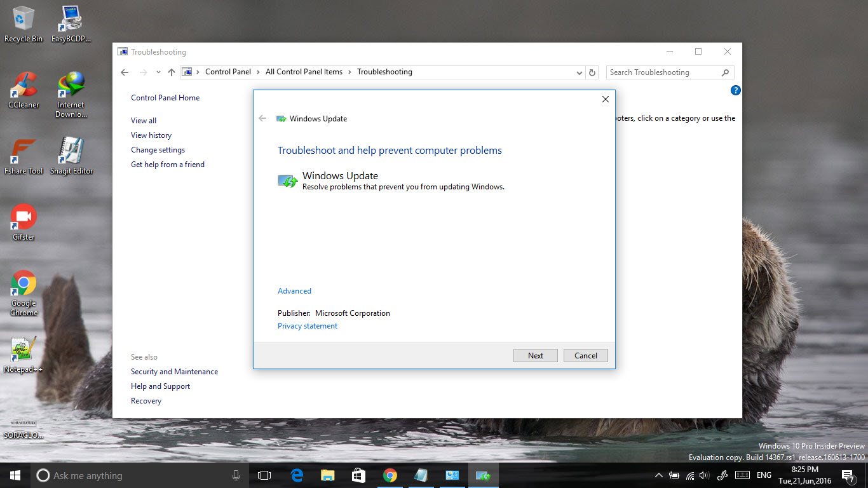This screenshot has width=868, height=488.
Task: Open Recovery link under See also
Action: tap(146, 401)
